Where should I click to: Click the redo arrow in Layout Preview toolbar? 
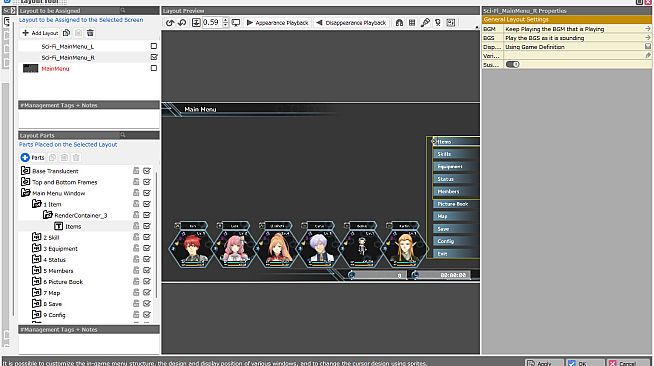182,23
